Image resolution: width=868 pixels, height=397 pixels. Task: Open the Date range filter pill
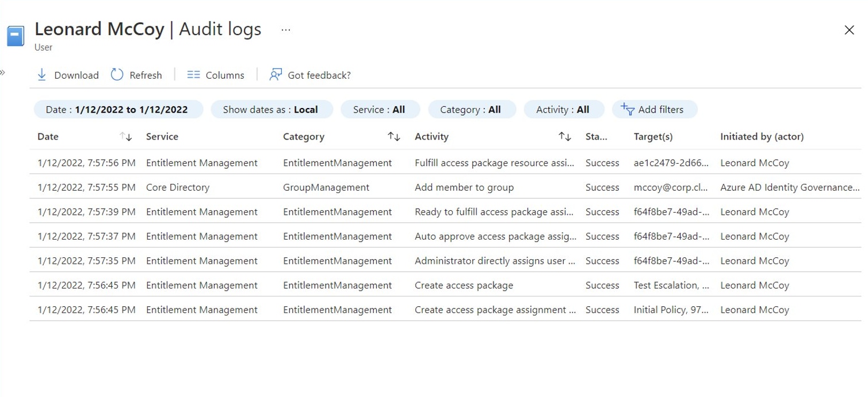118,109
